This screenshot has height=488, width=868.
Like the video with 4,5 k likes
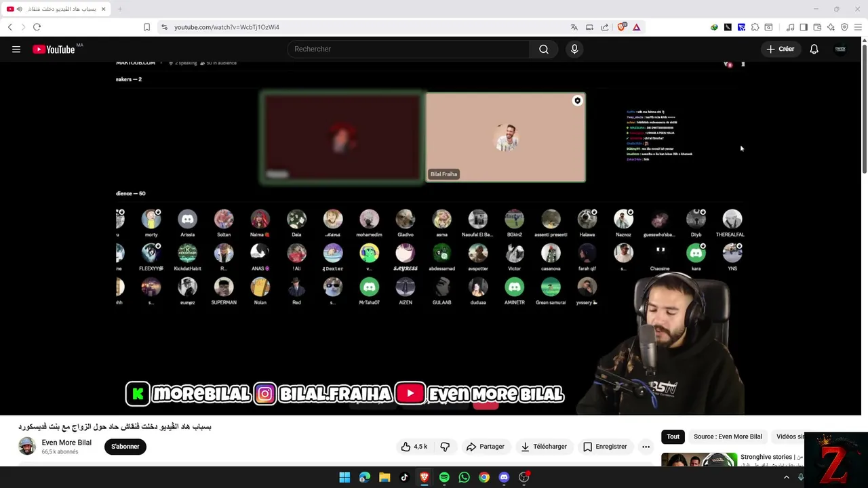tap(414, 447)
